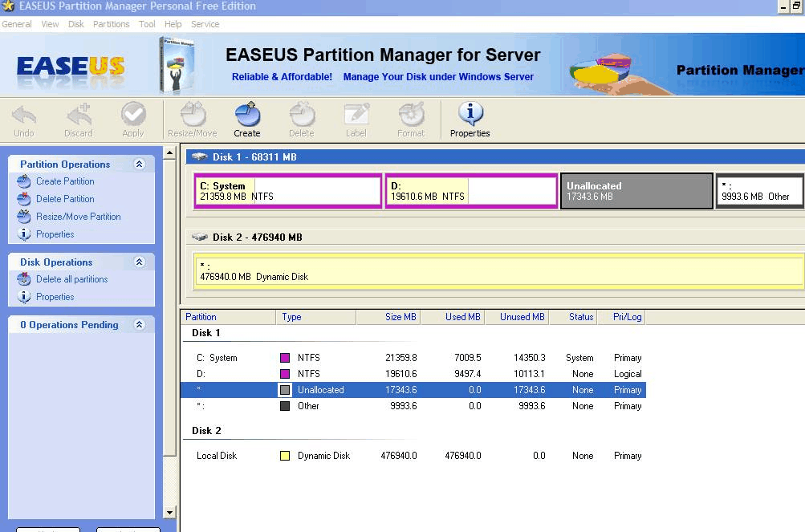Click the Apply checkmark icon
Viewport: 805px width, 532px height.
tap(133, 113)
